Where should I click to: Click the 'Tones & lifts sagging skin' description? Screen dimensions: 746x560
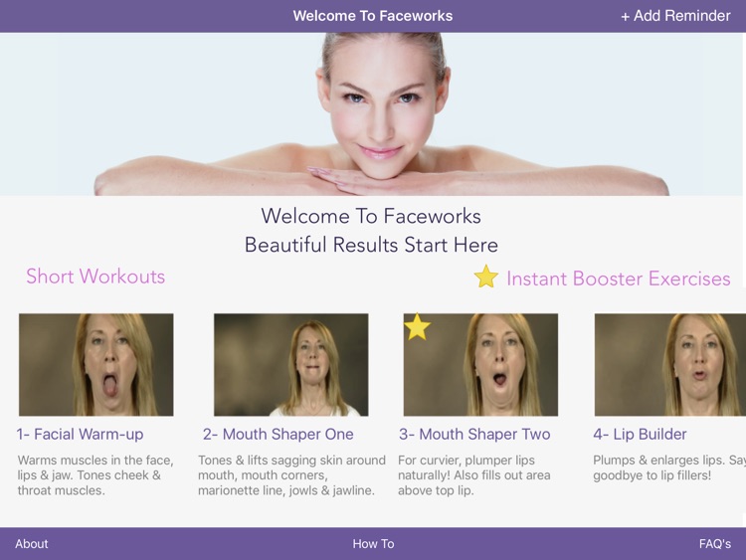point(291,475)
